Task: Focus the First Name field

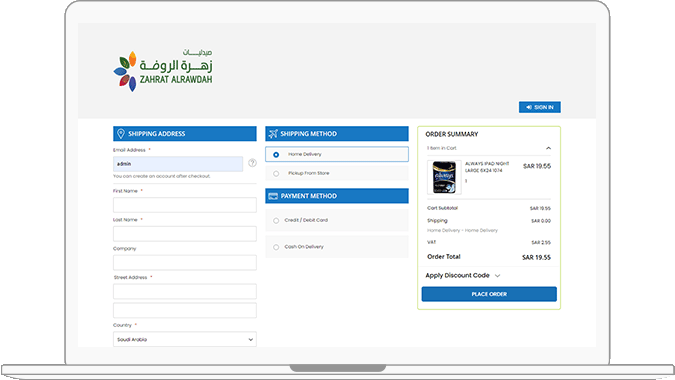Action: (x=185, y=205)
